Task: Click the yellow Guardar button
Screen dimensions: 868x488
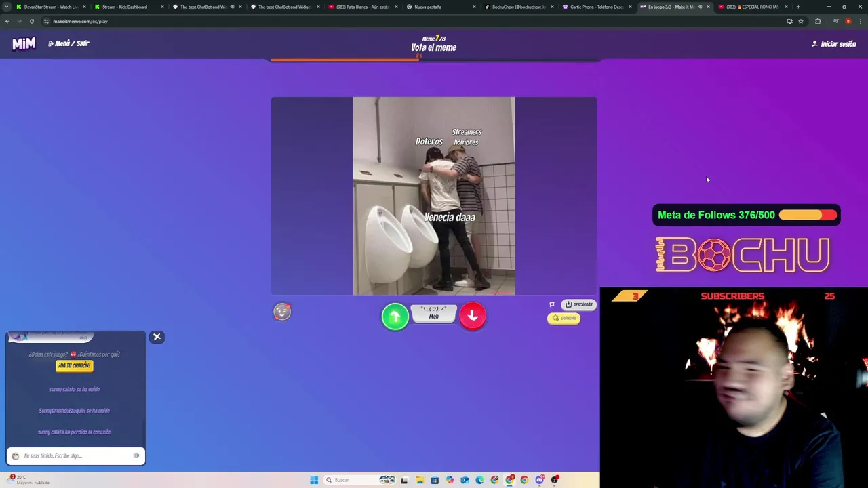Action: (564, 318)
